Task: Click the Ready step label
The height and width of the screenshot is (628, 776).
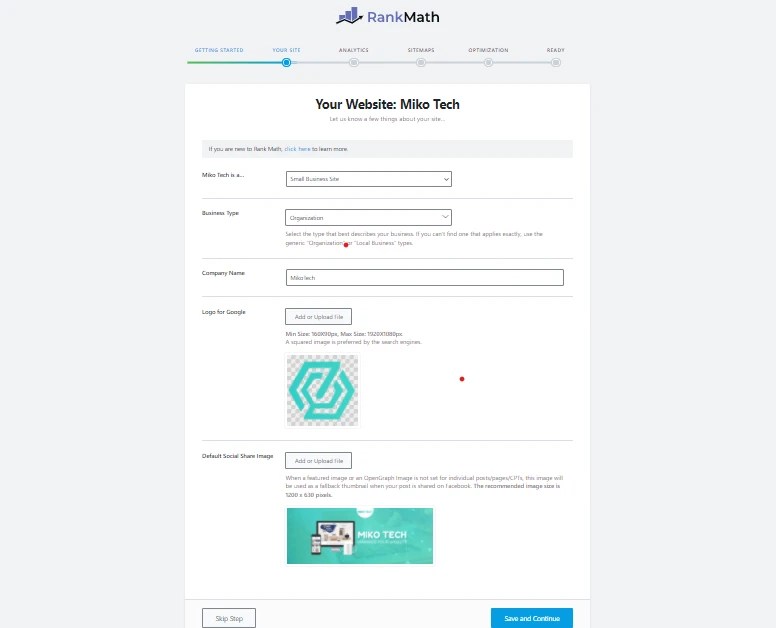Action: pyautogui.click(x=556, y=50)
